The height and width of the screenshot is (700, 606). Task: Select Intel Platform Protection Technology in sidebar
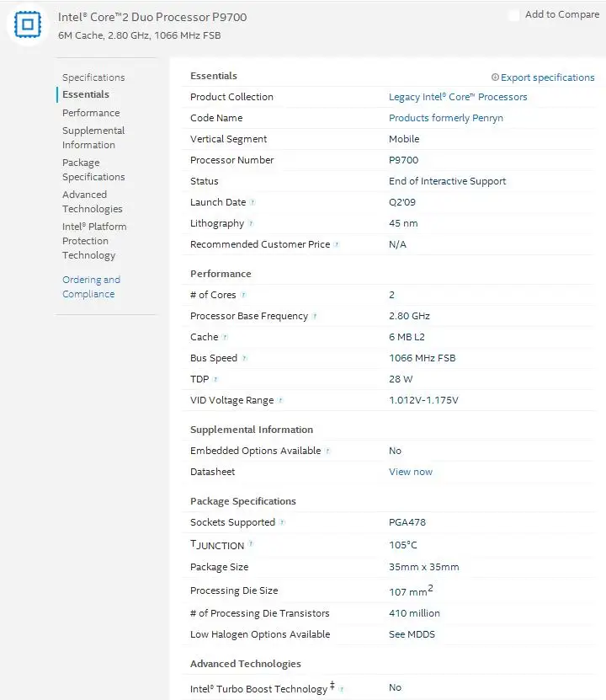pos(94,241)
